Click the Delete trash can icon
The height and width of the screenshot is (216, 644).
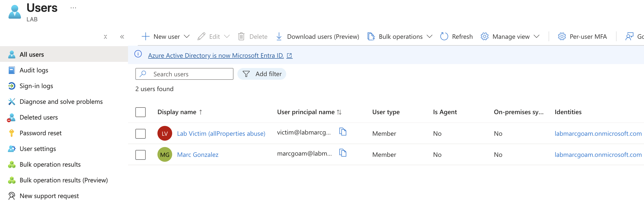pyautogui.click(x=241, y=37)
